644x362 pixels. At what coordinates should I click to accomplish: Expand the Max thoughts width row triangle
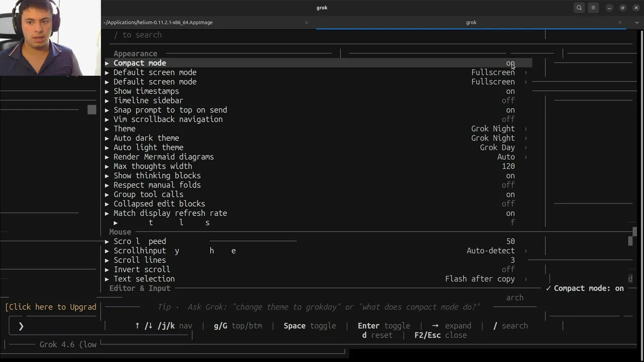107,166
